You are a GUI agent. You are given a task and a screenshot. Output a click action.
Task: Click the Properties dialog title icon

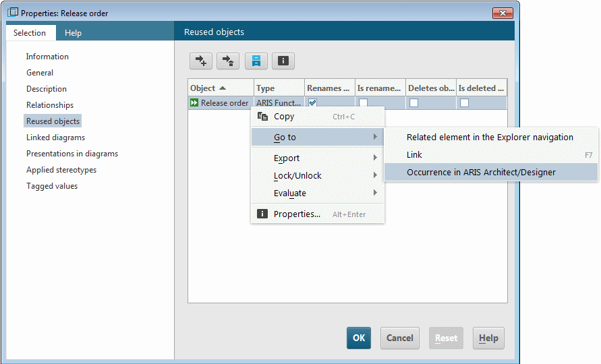13,12
